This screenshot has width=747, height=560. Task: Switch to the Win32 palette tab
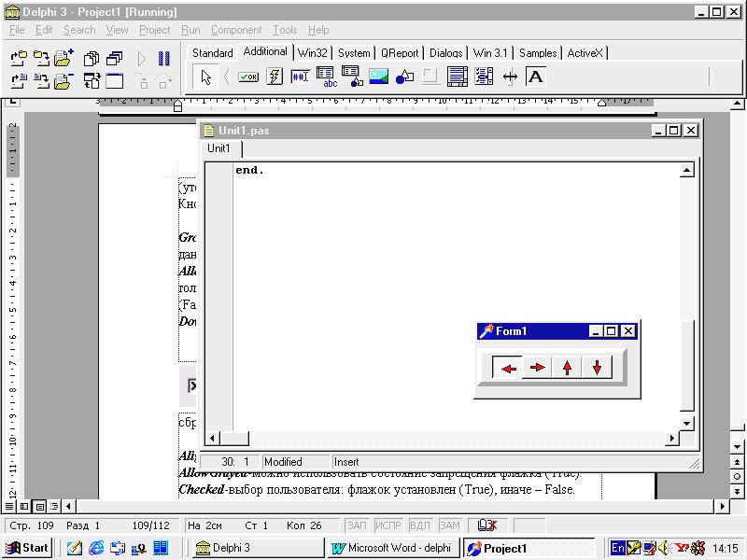(x=313, y=53)
